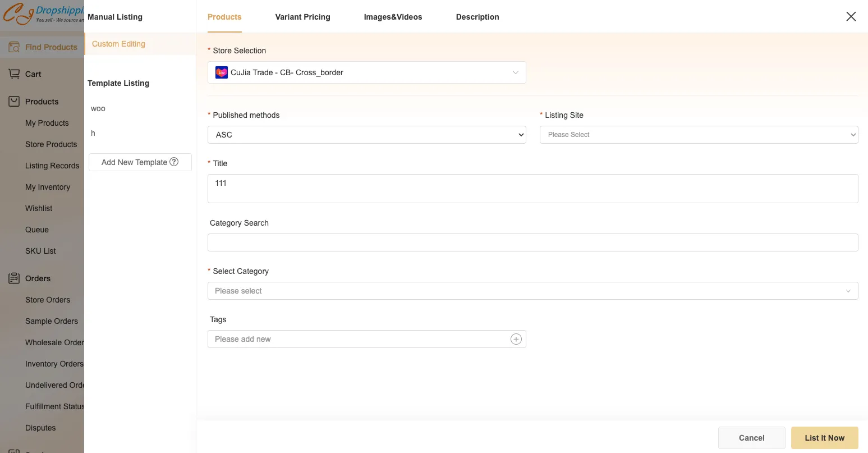This screenshot has height=453, width=868.
Task: Open the Listing Site dropdown
Action: 699,135
